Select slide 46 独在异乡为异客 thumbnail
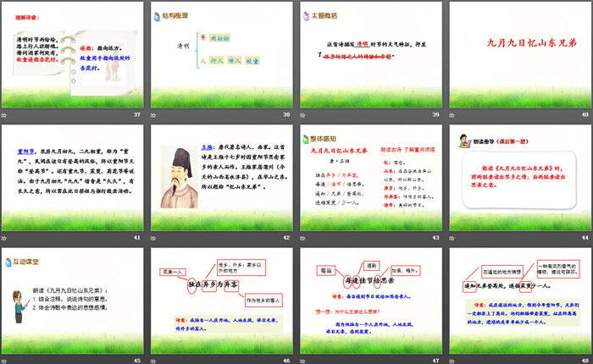The height and width of the screenshot is (364, 593). point(222,301)
